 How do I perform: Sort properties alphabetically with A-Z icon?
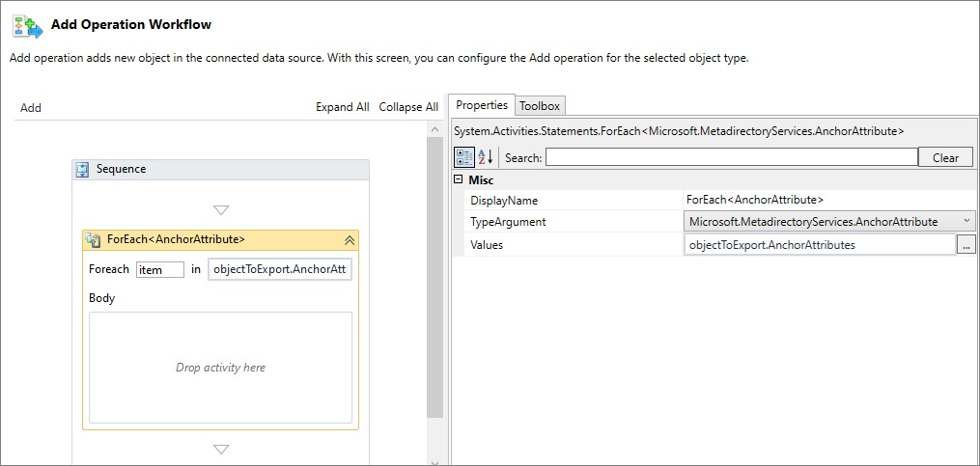click(486, 157)
